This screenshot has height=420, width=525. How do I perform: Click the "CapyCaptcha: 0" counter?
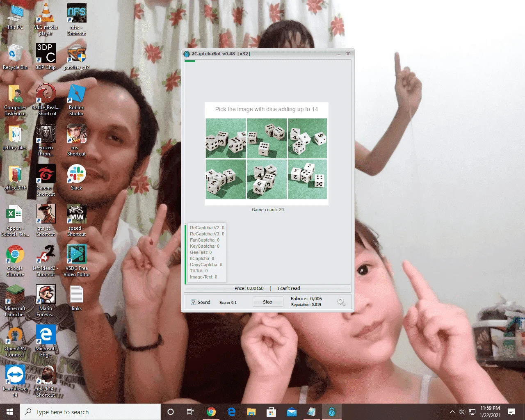206,265
